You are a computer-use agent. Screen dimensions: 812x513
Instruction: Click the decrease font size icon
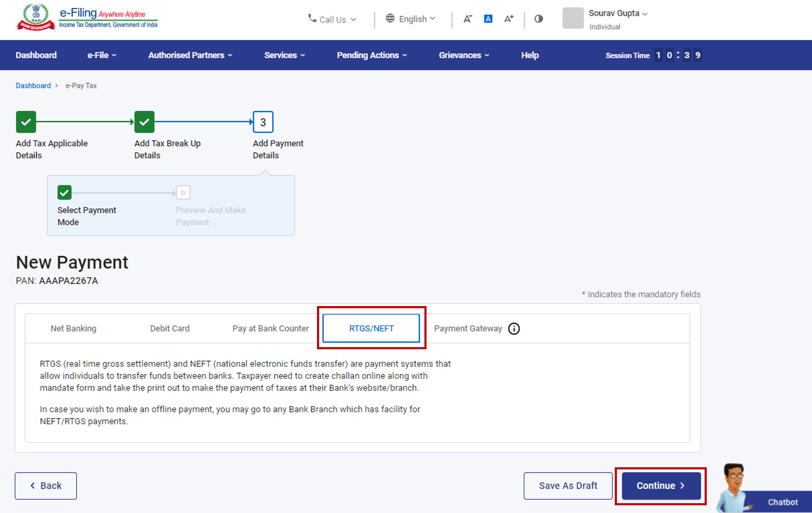pyautogui.click(x=468, y=19)
